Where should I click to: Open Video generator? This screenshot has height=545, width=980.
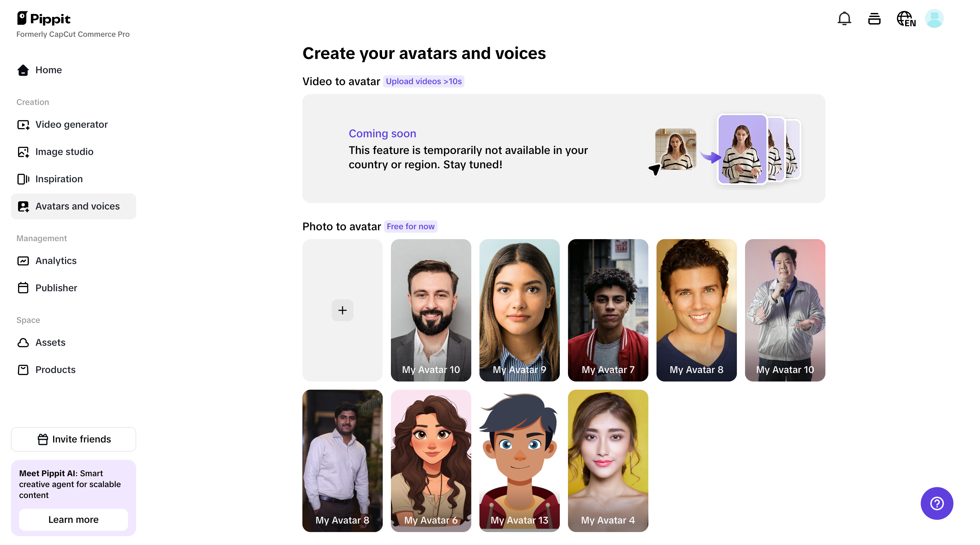coord(71,124)
